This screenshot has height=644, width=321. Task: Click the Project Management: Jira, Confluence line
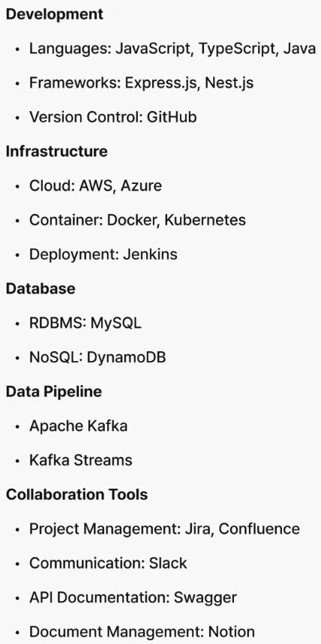point(164,529)
